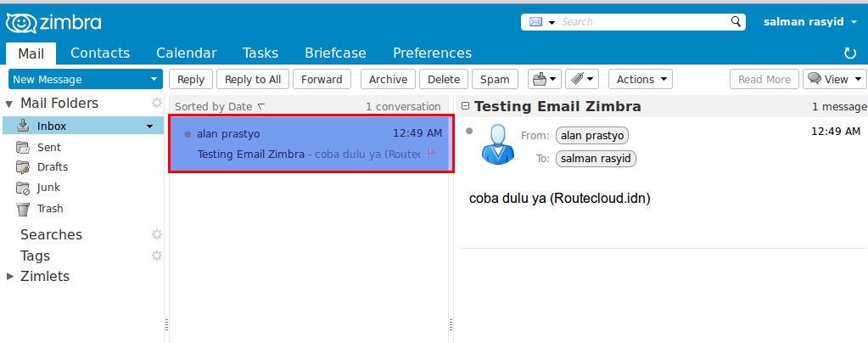Click the Trash bin icon

pos(23,209)
